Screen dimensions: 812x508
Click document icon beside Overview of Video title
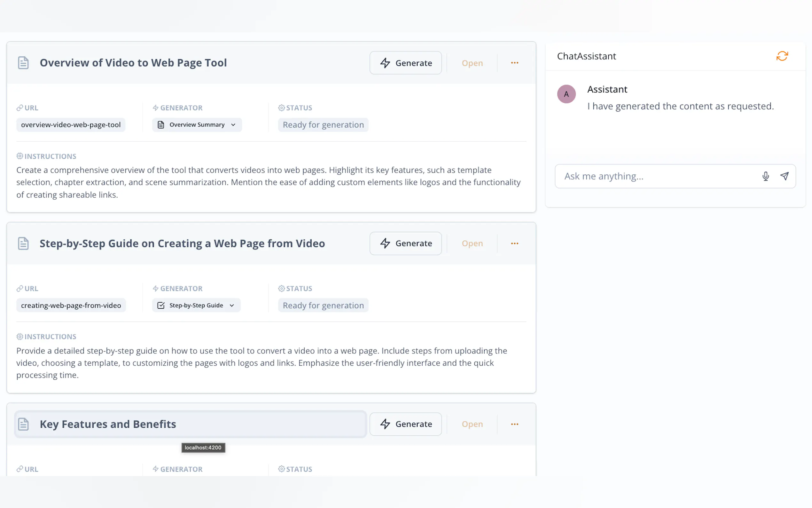point(23,63)
